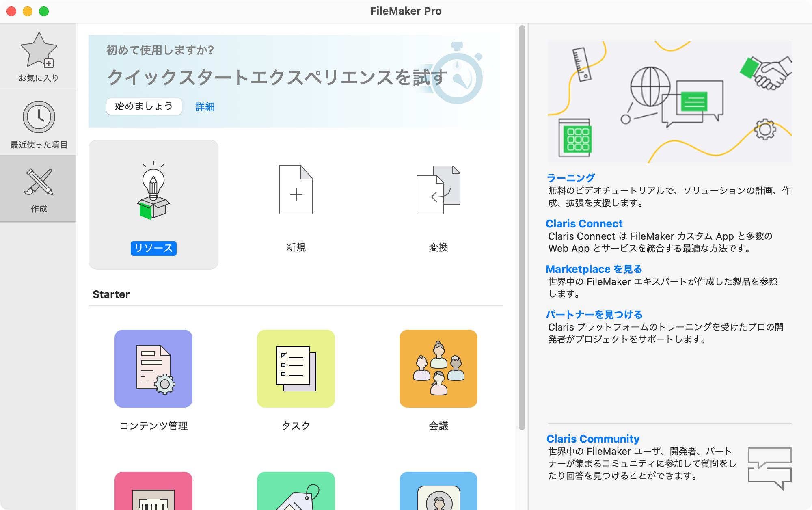Click the 会議 label
The image size is (812, 510).
point(438,426)
